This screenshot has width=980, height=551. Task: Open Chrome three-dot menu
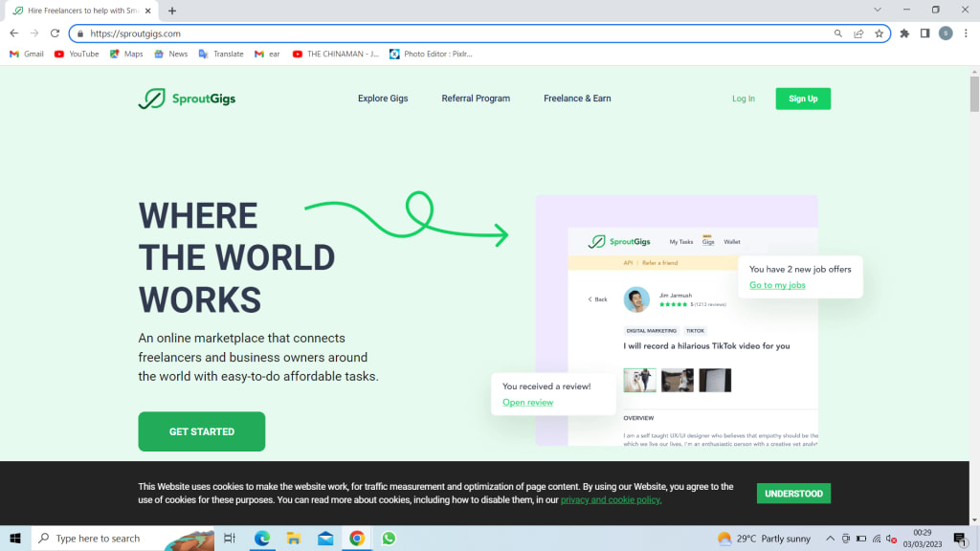click(x=966, y=33)
